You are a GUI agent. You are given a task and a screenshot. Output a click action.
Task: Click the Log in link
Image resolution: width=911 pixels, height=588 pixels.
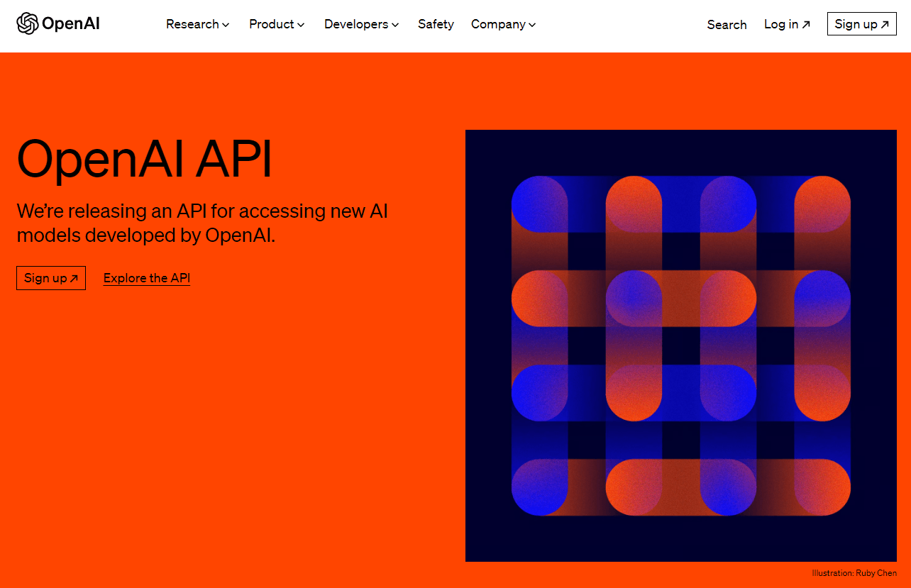(781, 24)
